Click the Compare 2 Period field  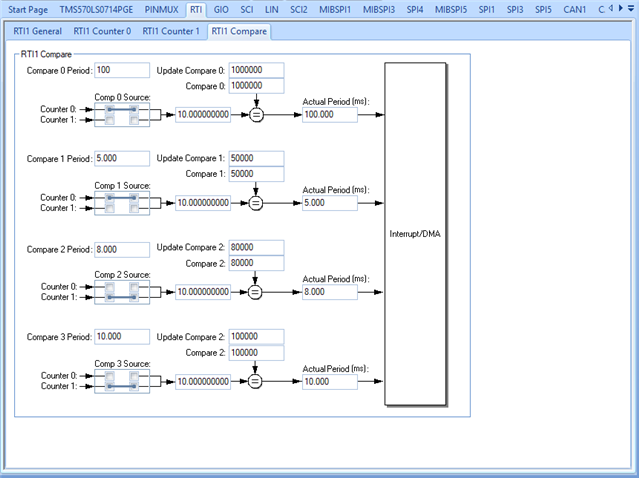tap(122, 250)
